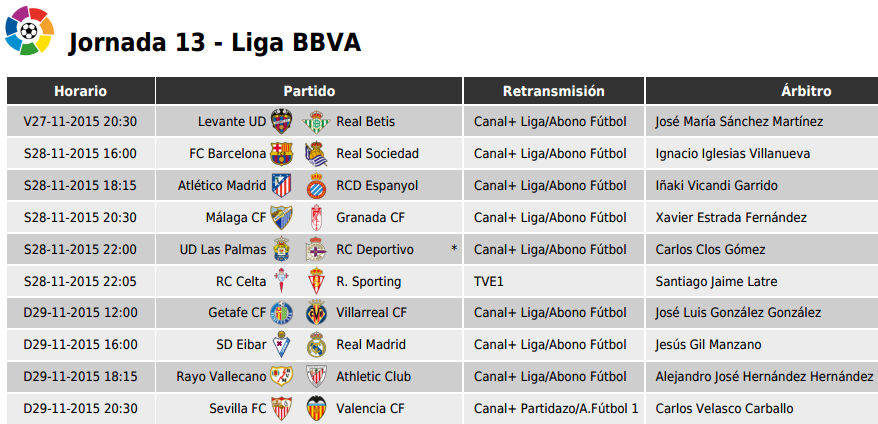Click the Athletic Club striped crest
The width and height of the screenshot is (878, 424).
click(316, 376)
